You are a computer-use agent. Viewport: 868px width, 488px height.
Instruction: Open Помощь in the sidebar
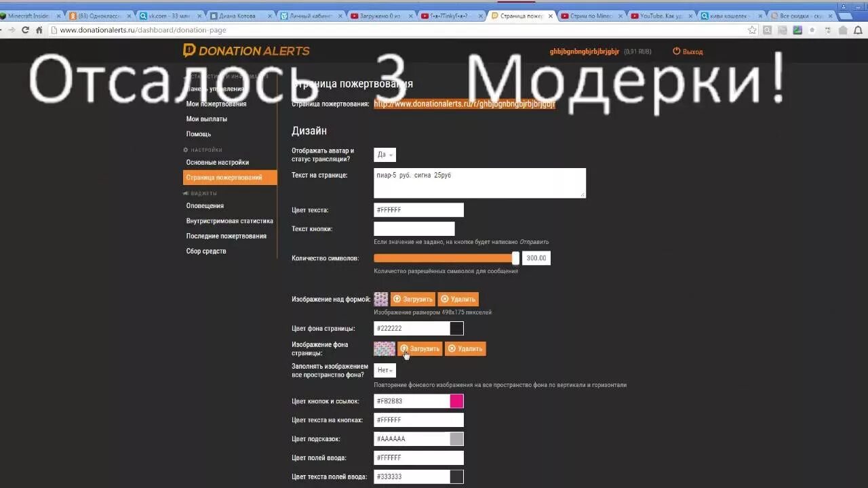(199, 134)
